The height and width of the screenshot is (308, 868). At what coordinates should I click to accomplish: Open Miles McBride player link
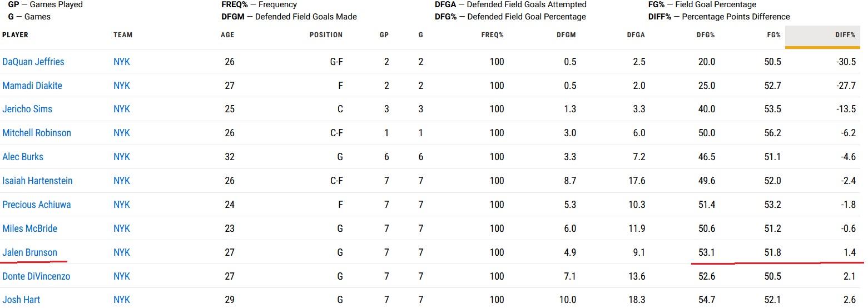click(29, 228)
